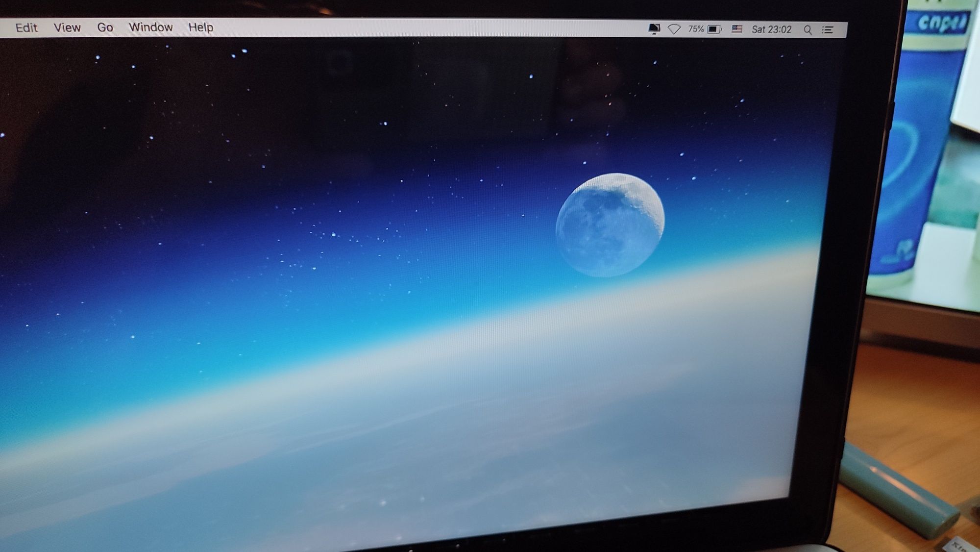Click the AirPlay display icon
Viewport: 980px width, 552px height.
point(654,29)
